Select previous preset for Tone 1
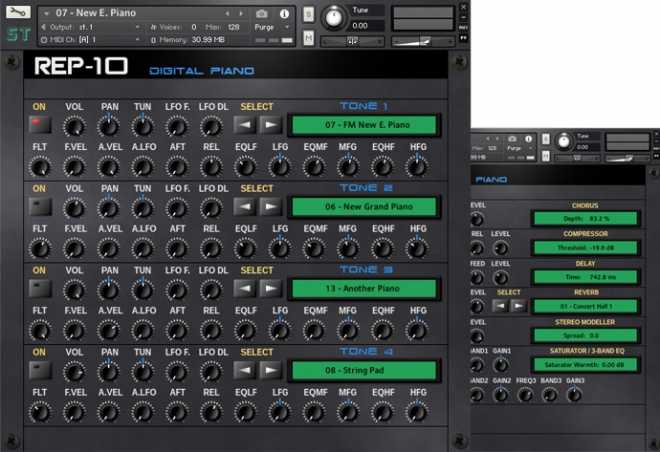The image size is (660, 452). [245, 125]
